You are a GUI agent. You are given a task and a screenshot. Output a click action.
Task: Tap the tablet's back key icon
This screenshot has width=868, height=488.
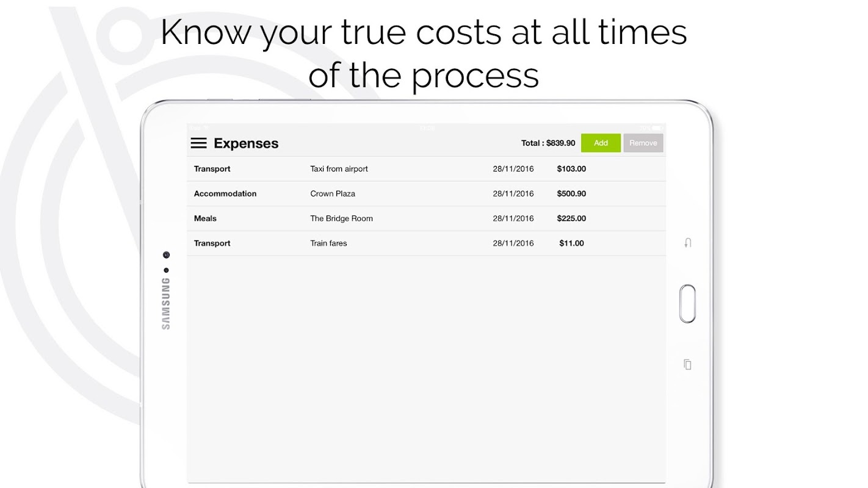688,243
